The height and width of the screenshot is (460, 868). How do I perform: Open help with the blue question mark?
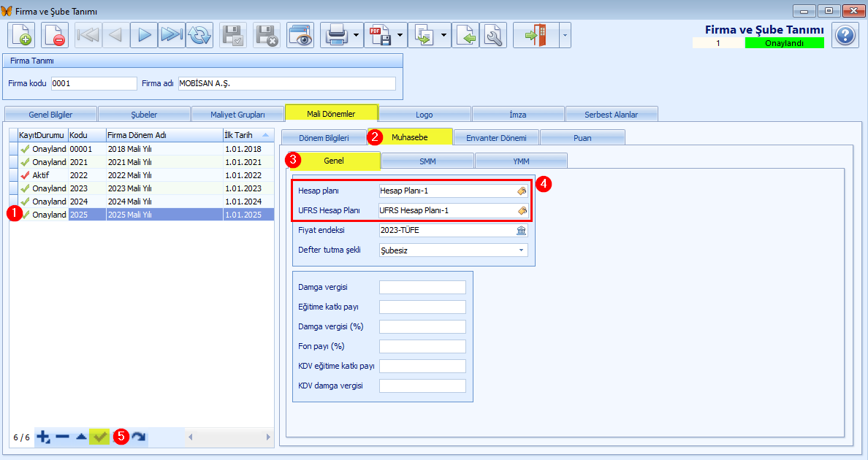click(x=845, y=35)
